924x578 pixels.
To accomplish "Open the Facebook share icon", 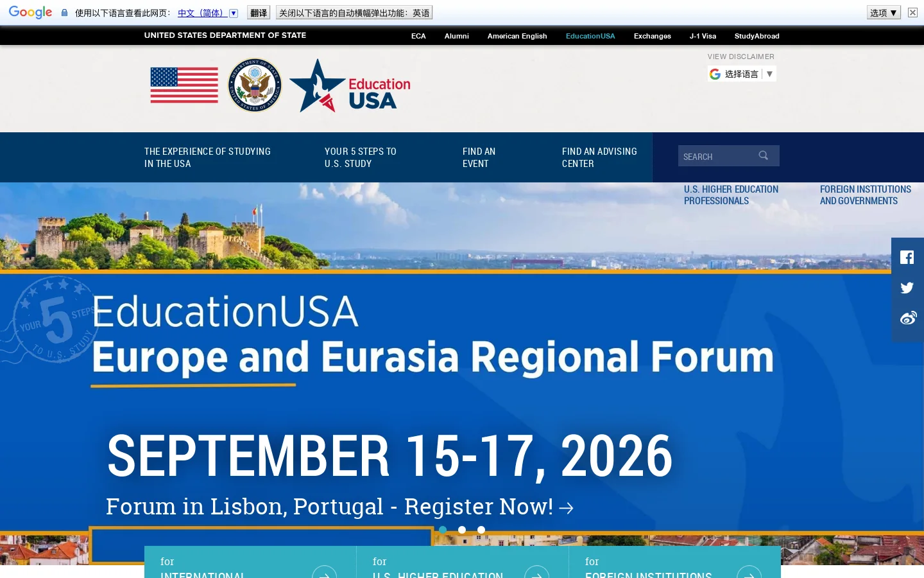I will 907,258.
